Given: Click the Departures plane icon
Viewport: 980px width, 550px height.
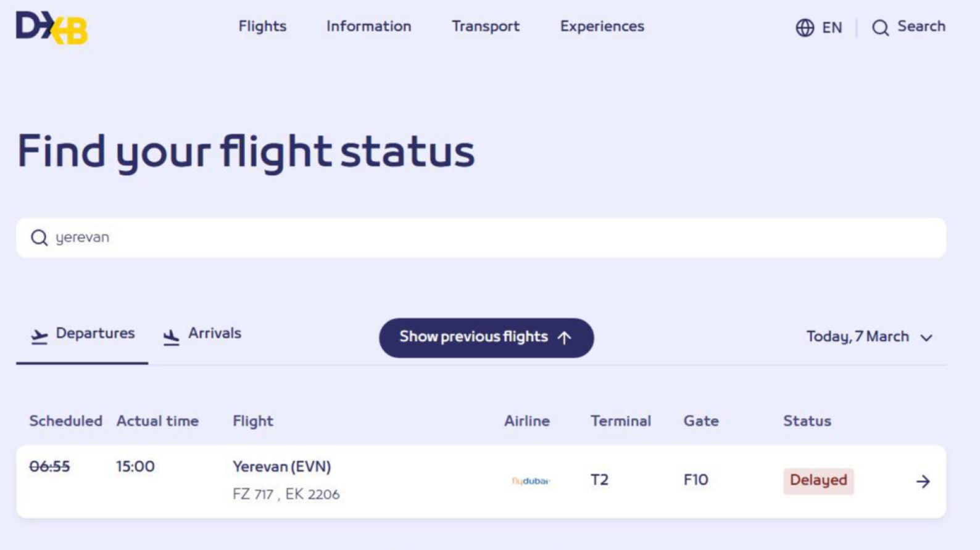Looking at the screenshot, I should [x=39, y=336].
